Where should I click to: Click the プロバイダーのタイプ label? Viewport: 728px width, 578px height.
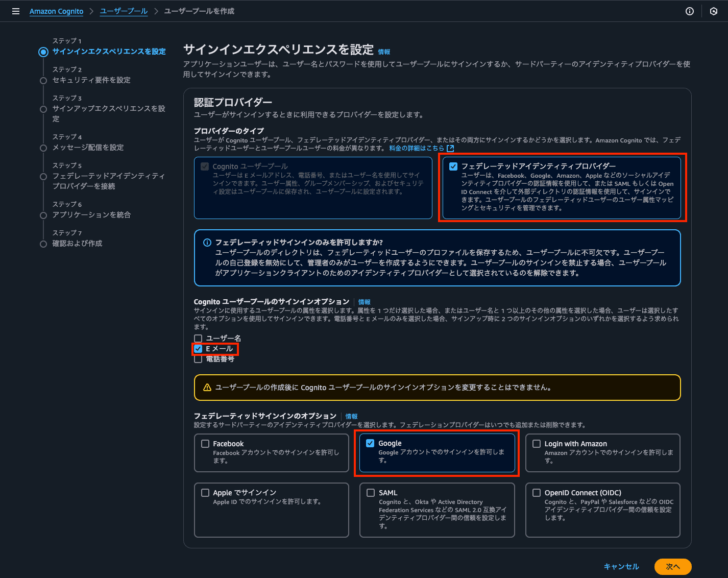(229, 131)
